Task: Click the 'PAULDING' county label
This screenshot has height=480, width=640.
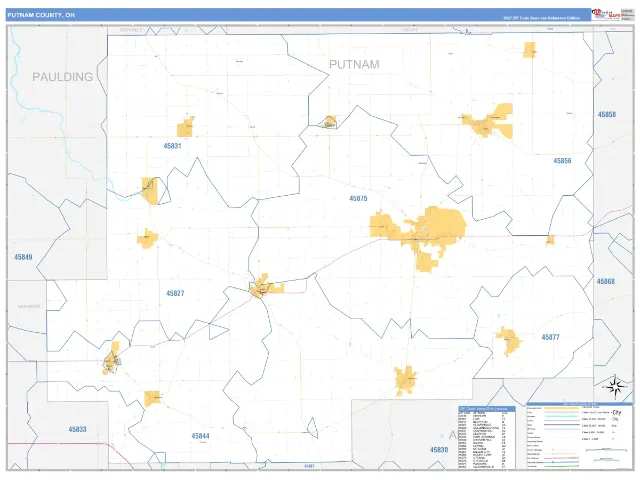Action: click(x=62, y=77)
